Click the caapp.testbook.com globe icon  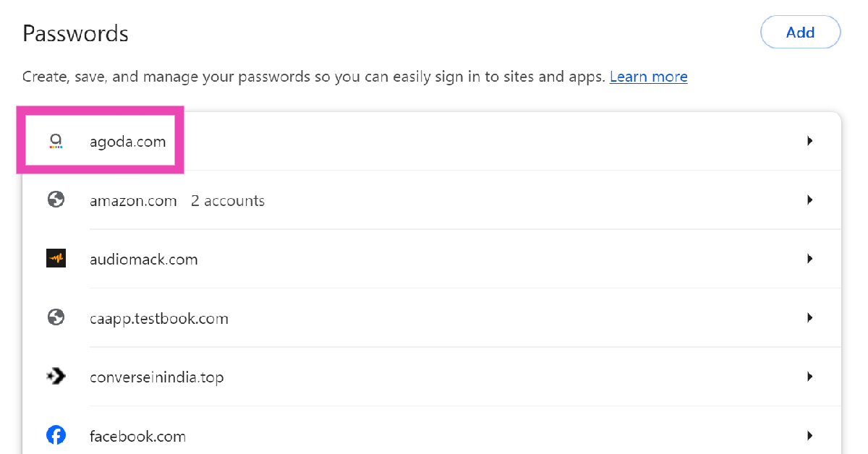tap(56, 318)
